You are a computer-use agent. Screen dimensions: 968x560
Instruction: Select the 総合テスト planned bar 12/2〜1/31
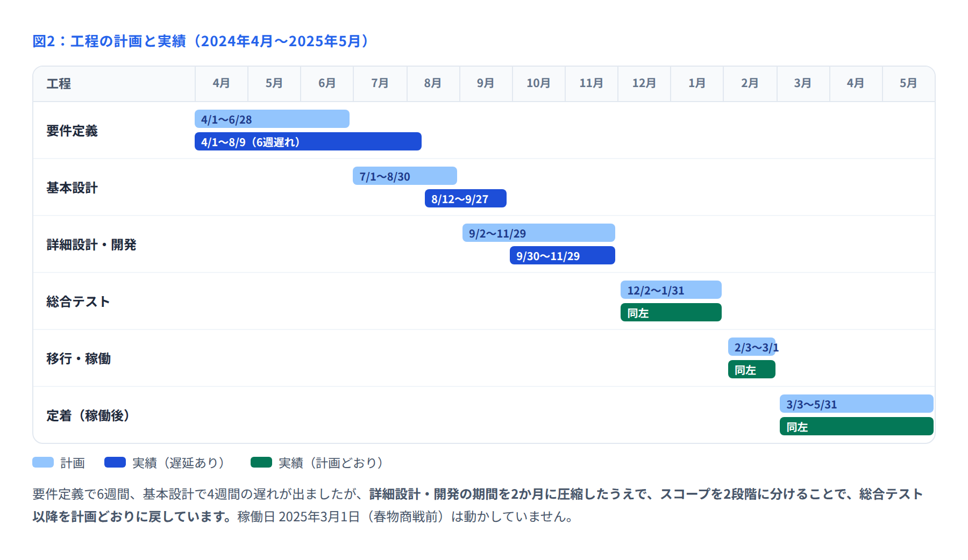pos(671,290)
